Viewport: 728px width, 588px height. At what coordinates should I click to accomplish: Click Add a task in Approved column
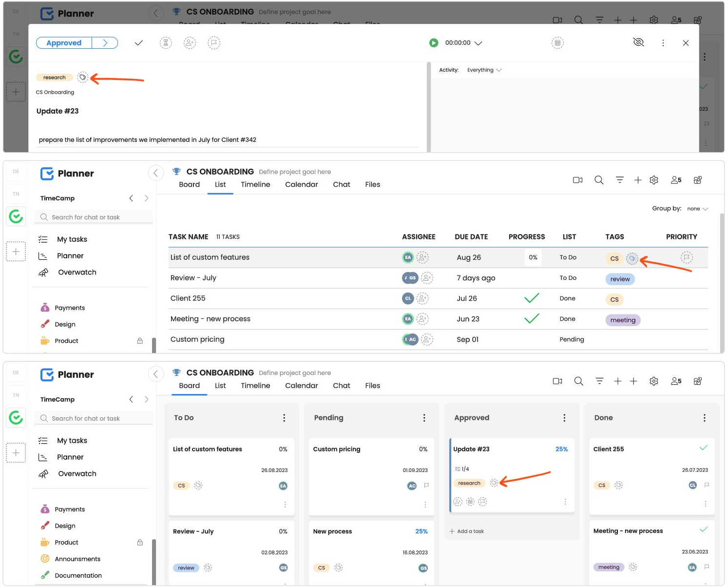[x=466, y=531]
